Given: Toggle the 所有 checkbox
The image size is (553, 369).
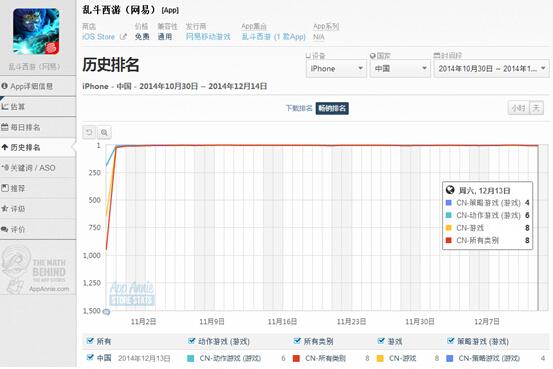Looking at the screenshot, I should (90, 341).
